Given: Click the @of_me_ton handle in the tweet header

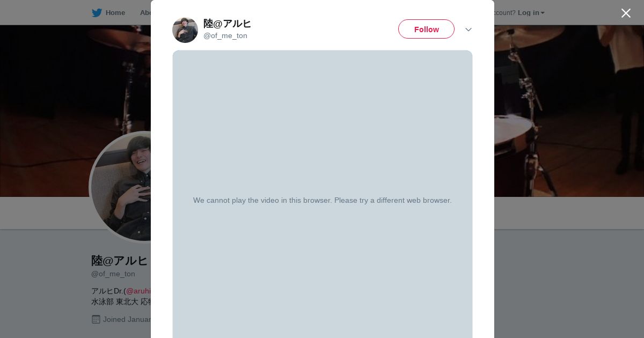Looking at the screenshot, I should click(x=225, y=36).
